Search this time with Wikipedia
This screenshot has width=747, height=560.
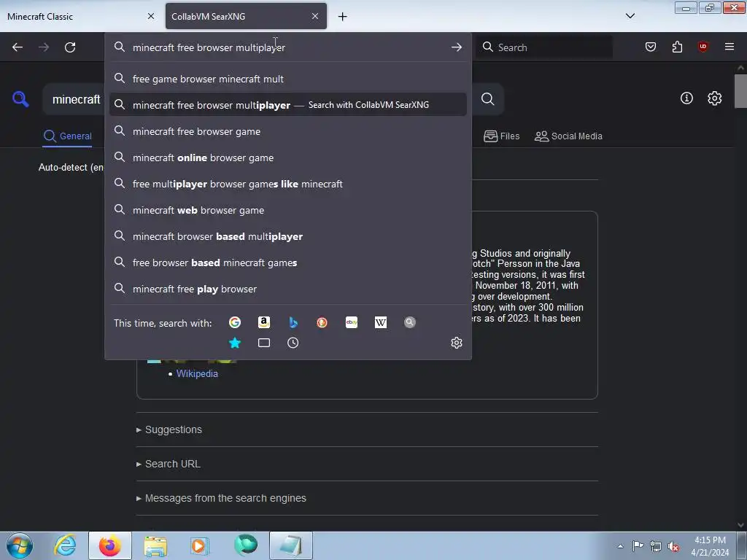[381, 322]
